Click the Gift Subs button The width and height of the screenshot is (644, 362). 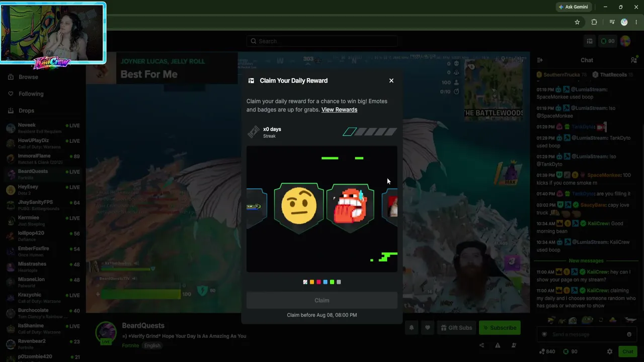pyautogui.click(x=457, y=328)
